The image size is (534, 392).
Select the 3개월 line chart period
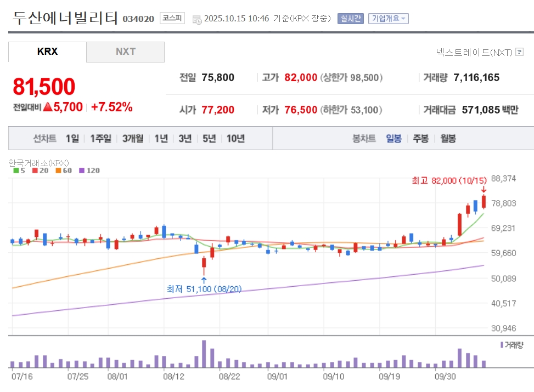(133, 139)
